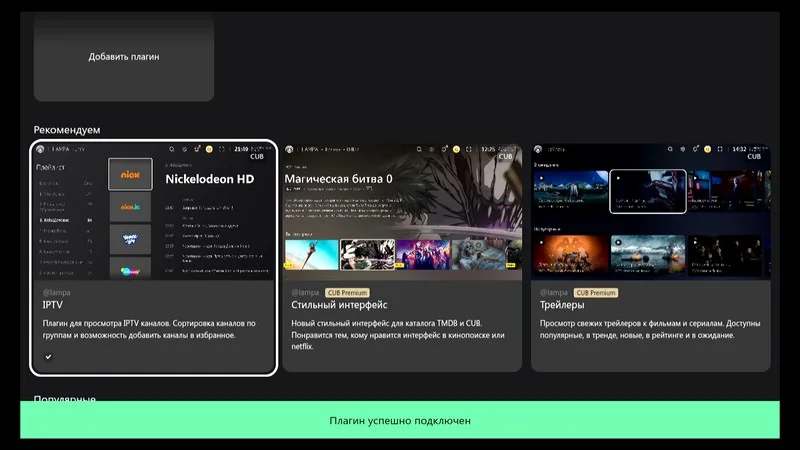Image resolution: width=800 pixels, height=450 pixels.
Task: Click the "Плагин успешно подключен" notification bar
Action: tap(400, 420)
